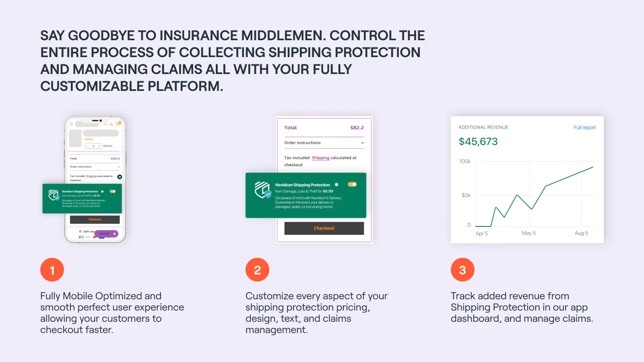Toggle shipping protection in center checkout card
Viewport: 644px width, 362px height.
(x=352, y=185)
